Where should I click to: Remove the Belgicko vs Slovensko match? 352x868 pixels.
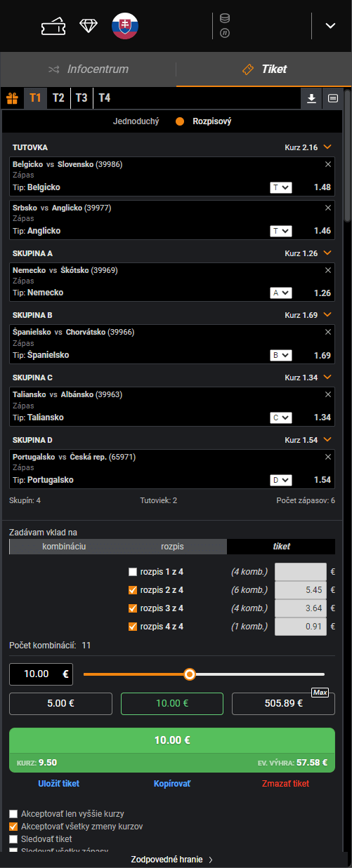coord(328,163)
